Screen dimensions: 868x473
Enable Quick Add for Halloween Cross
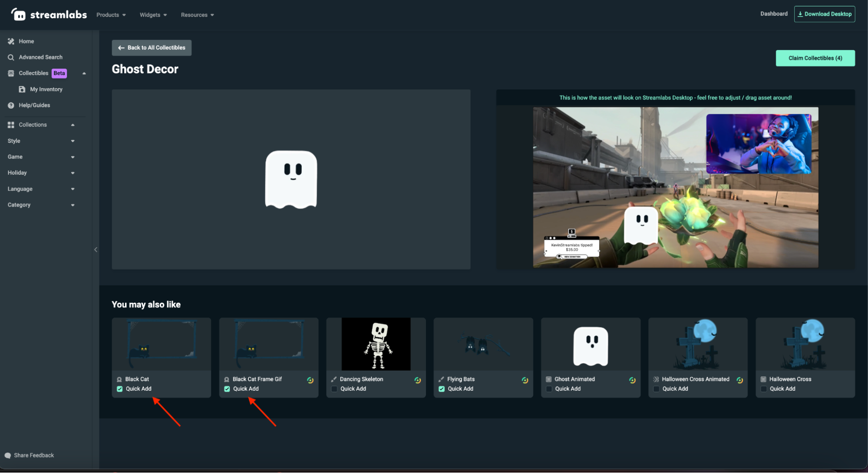[x=763, y=389]
